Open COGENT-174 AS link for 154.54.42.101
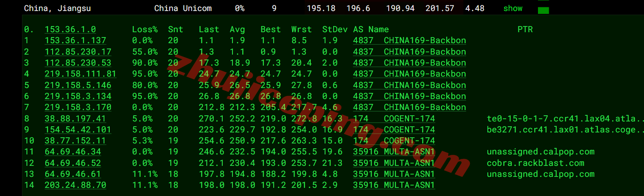 pyautogui.click(x=394, y=130)
